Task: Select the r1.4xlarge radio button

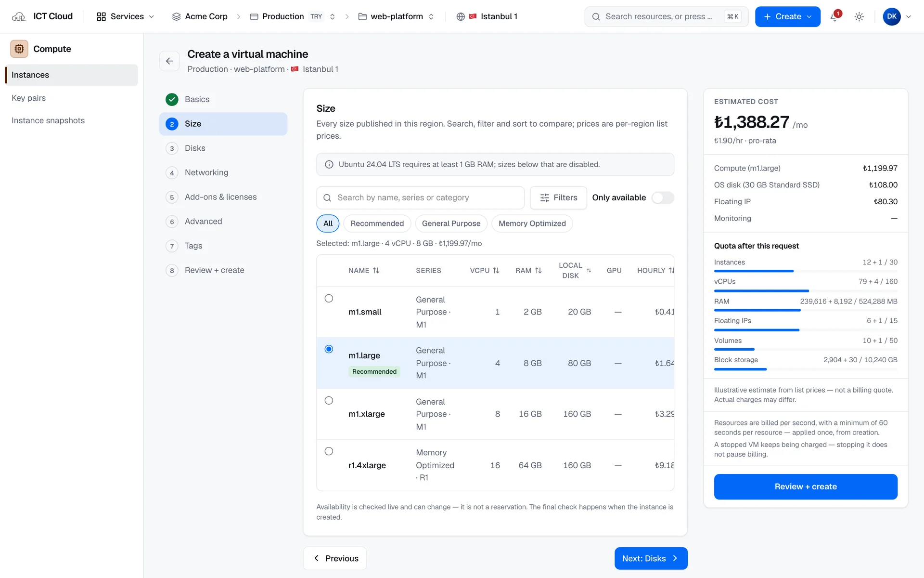Action: [329, 451]
